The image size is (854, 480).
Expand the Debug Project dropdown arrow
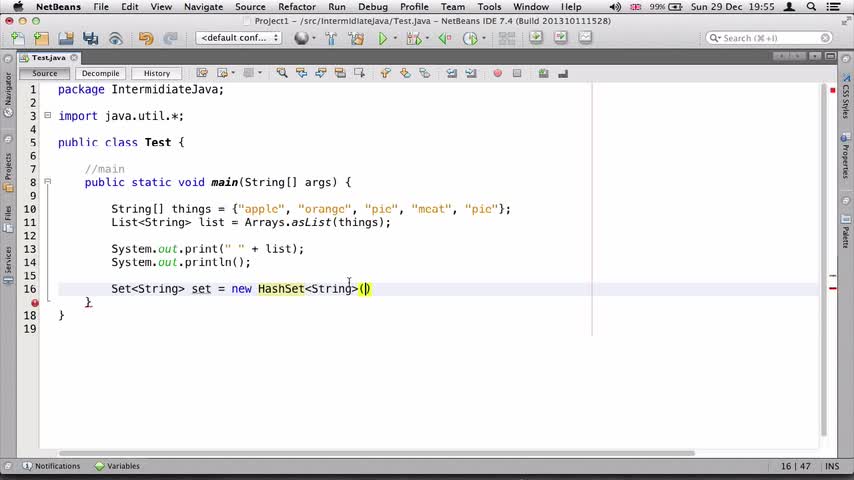point(427,38)
